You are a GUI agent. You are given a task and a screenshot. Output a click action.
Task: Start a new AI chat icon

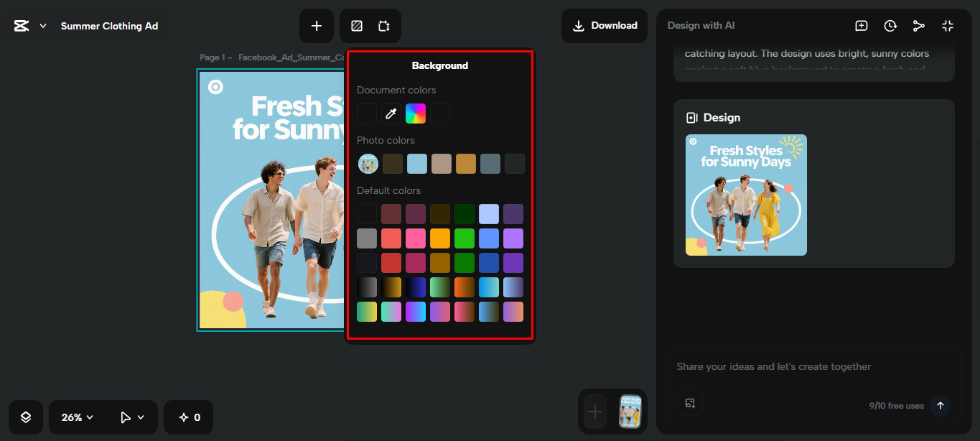click(x=862, y=26)
